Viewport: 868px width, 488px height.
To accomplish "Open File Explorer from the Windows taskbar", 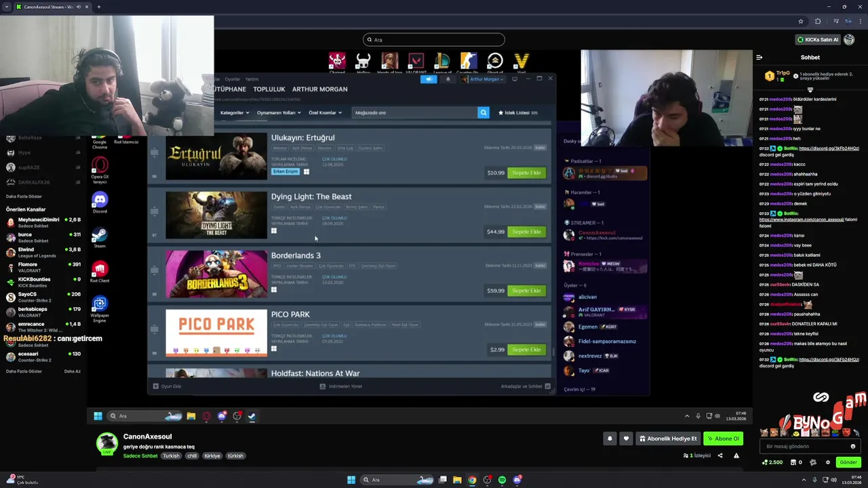I will 457,480.
